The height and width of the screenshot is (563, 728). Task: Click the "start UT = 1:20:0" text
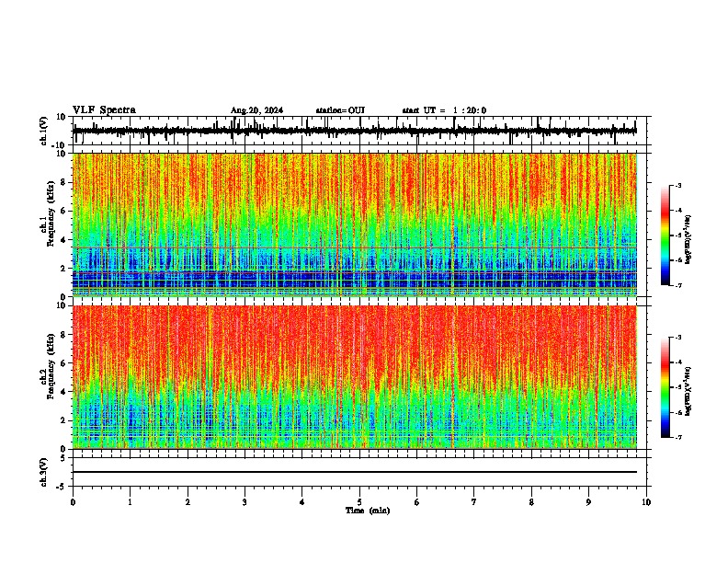coord(444,110)
